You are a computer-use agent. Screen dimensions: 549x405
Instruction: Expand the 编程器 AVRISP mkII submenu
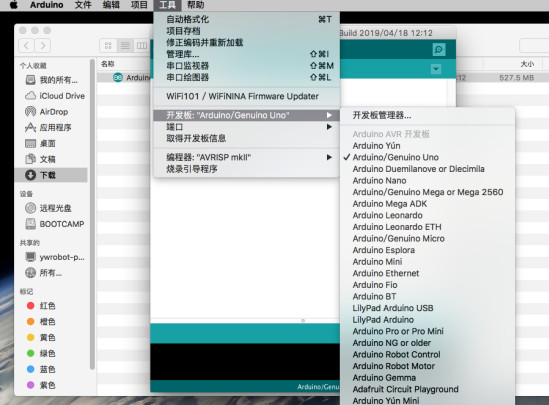coord(246,157)
